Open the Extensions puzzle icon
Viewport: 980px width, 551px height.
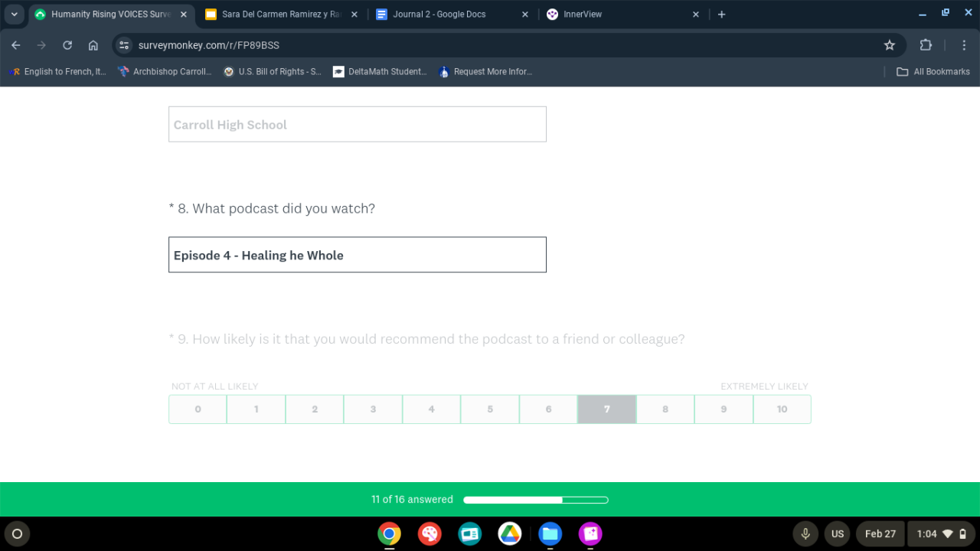click(x=926, y=45)
